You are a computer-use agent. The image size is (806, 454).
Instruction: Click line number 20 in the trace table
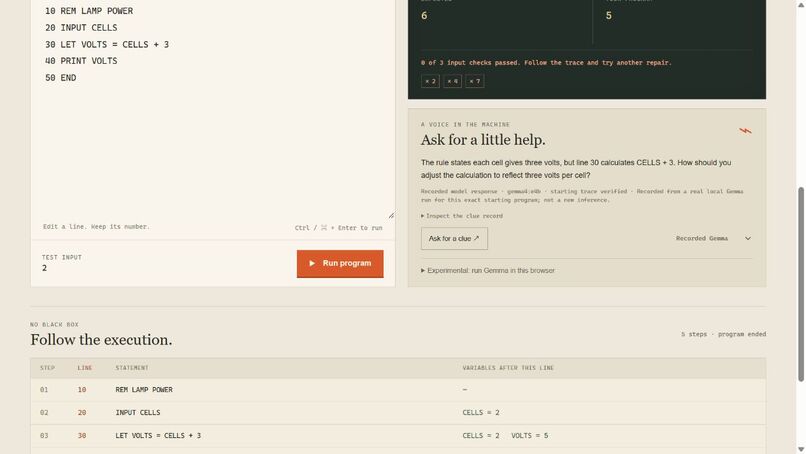pyautogui.click(x=82, y=412)
